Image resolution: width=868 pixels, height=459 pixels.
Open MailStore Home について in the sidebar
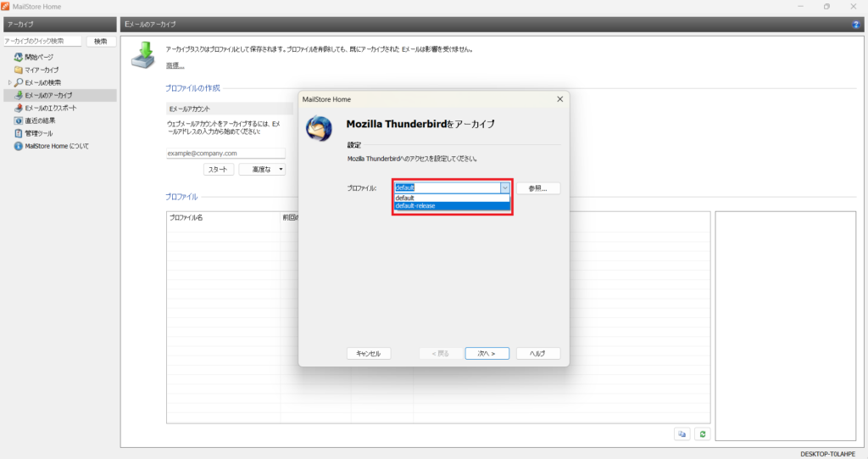click(57, 146)
